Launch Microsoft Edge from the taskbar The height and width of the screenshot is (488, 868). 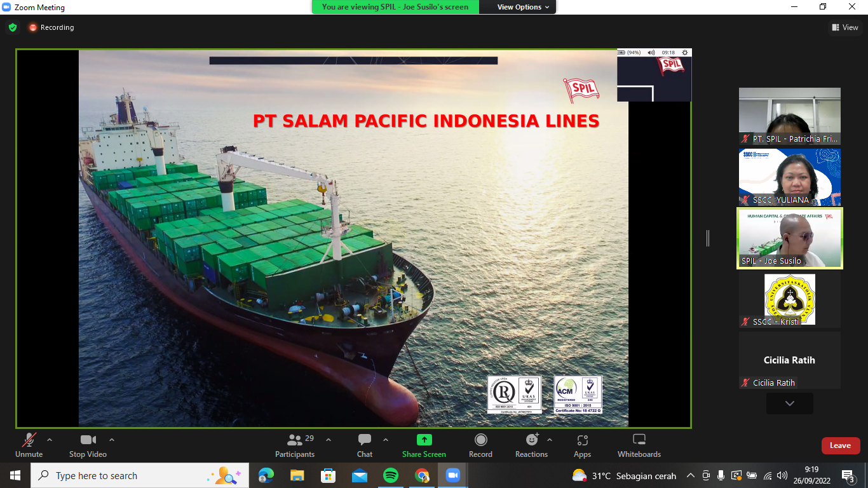tap(266, 475)
